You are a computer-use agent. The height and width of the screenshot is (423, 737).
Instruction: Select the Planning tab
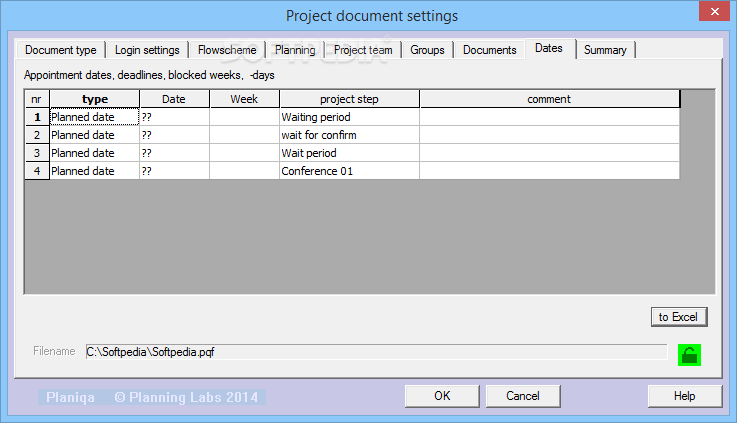point(295,50)
